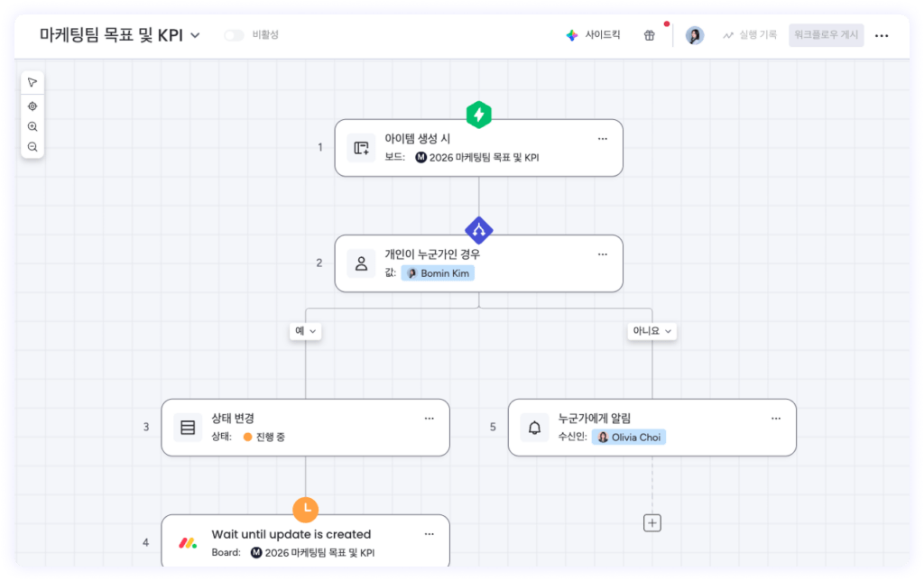Click the user avatar in the header
The height and width of the screenshot is (581, 924).
coord(694,35)
